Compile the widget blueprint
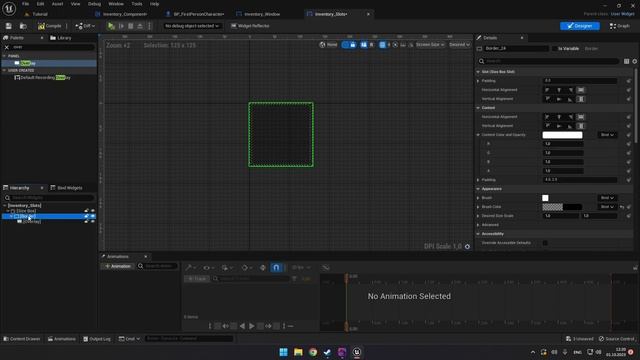The width and height of the screenshot is (640, 360). pyautogui.click(x=50, y=26)
